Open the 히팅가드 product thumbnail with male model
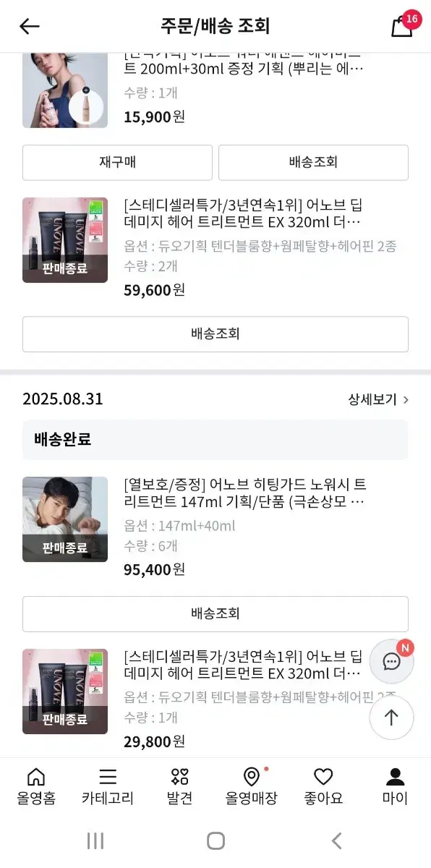This screenshot has height=868, width=431. click(64, 519)
